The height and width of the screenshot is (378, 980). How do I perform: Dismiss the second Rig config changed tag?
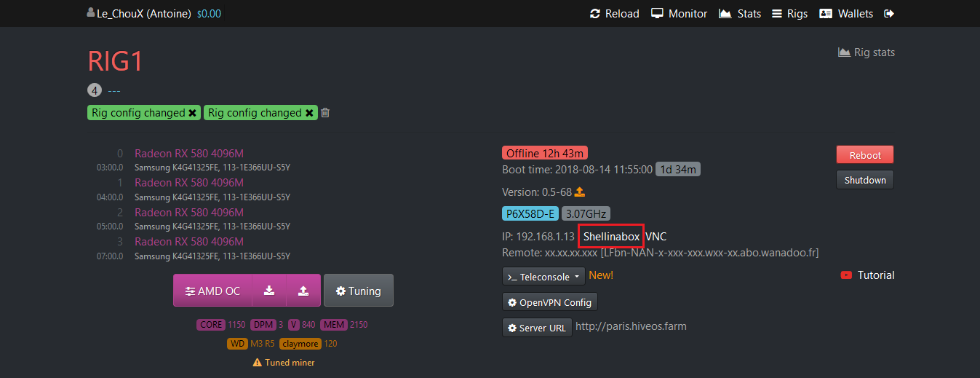309,113
